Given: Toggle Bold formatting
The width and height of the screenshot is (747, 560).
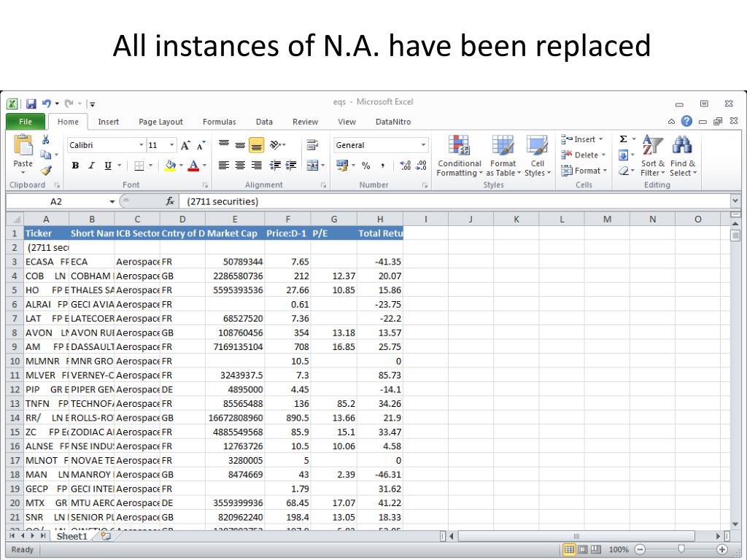Looking at the screenshot, I should point(75,166).
